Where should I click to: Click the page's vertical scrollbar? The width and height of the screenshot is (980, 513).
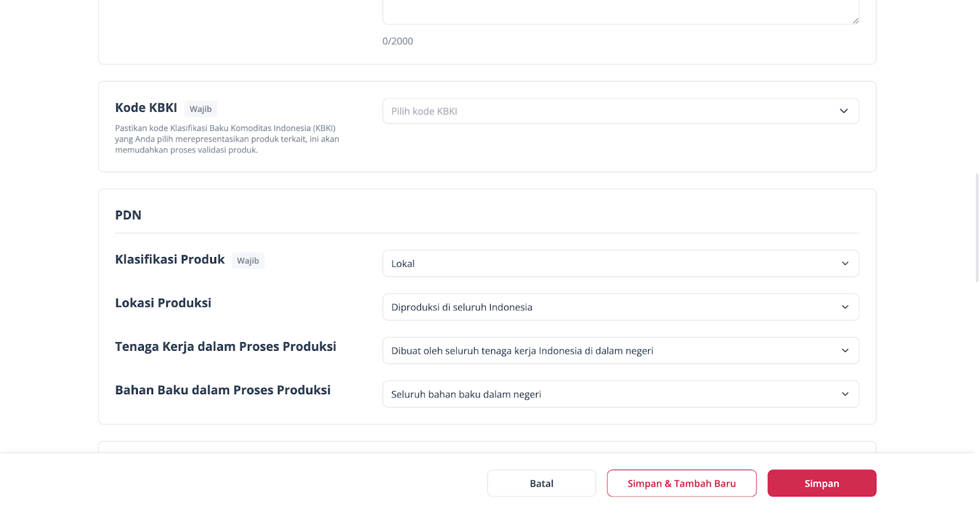977,228
